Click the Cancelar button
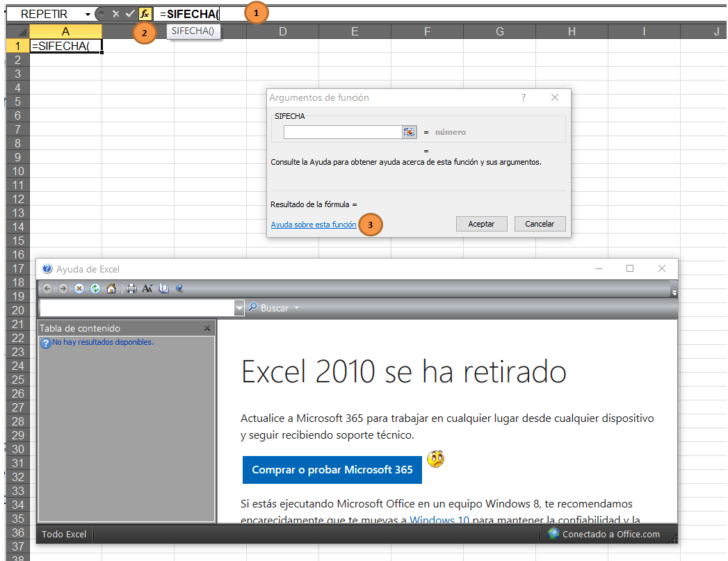This screenshot has height=561, width=728. click(x=540, y=224)
